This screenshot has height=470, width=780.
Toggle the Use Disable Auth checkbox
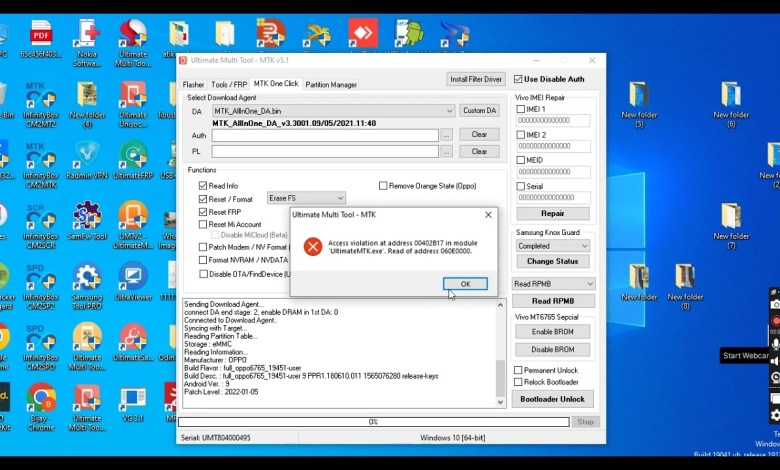[518, 79]
